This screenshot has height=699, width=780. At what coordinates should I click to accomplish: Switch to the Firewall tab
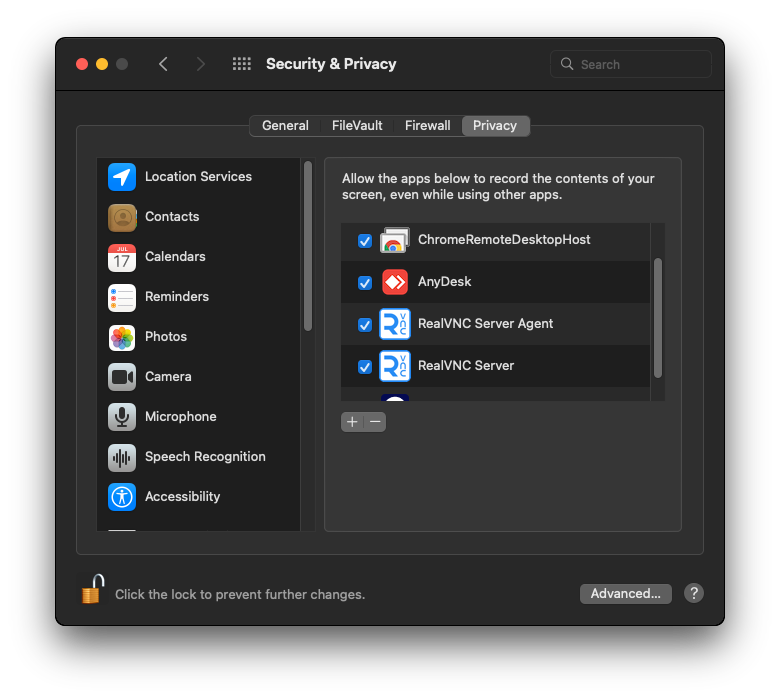(427, 126)
